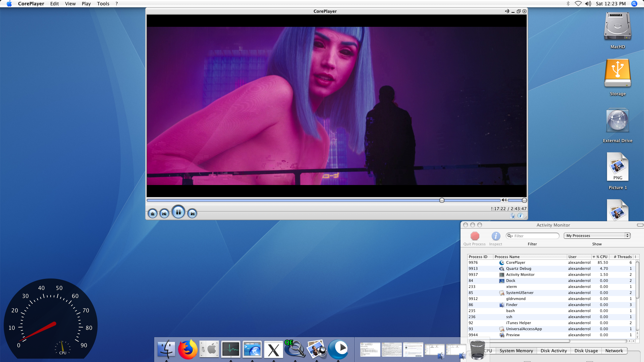Screen dimensions: 644x362
Task: Switch to Disk Activity tab
Action: point(553,351)
